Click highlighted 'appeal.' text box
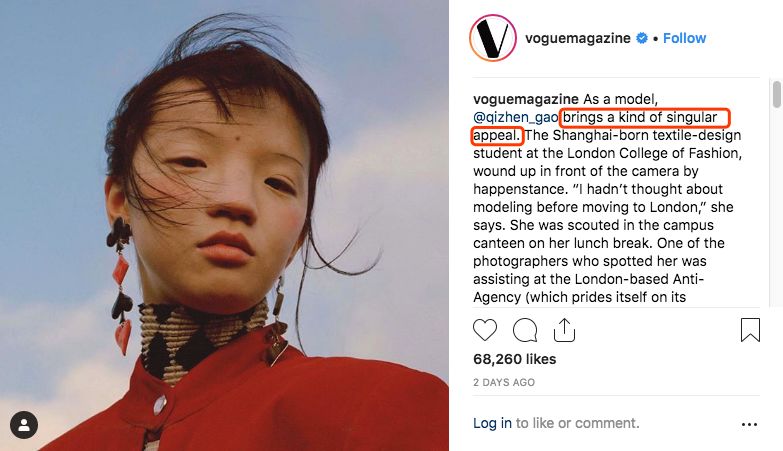 [497, 135]
